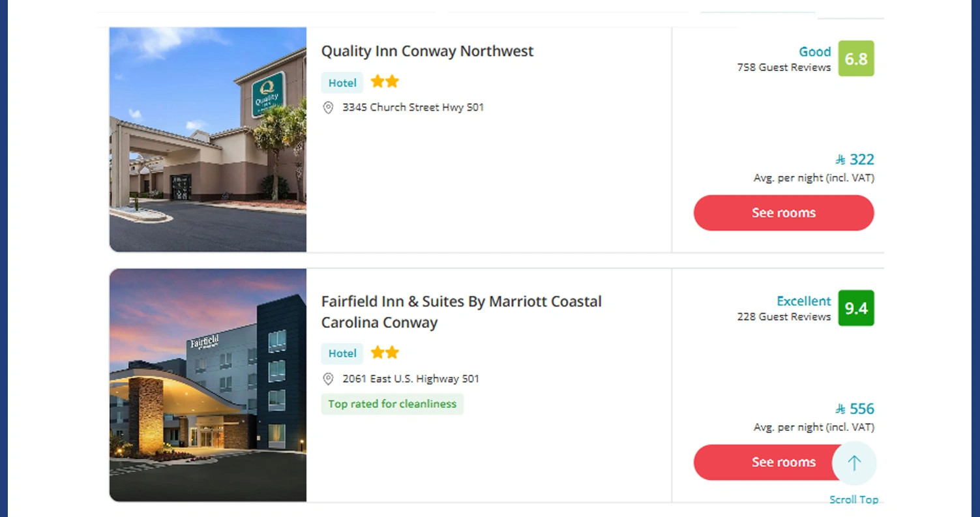Viewport: 980px width, 517px height.
Task: Select the Hotel tag under Quality Inn
Action: (x=342, y=83)
